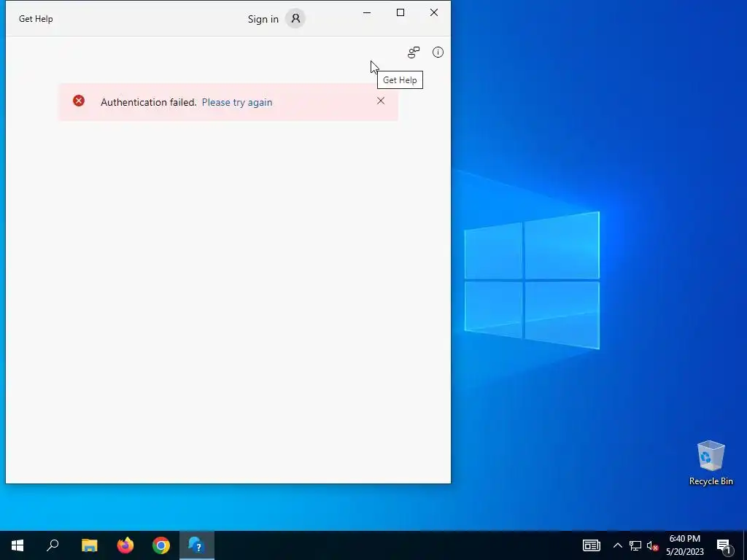Open News and interests taskbar icon
Image resolution: width=747 pixels, height=560 pixels.
tap(591, 545)
